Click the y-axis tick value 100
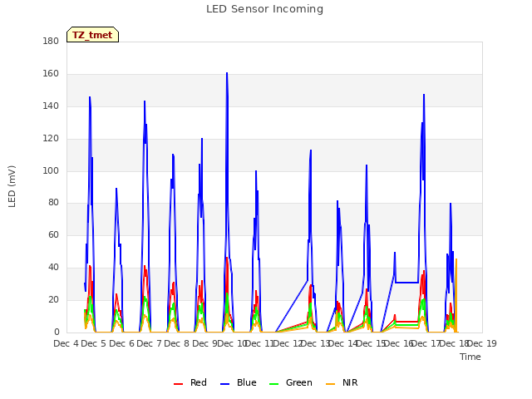Screen dimensions: 532x399 click(x=51, y=170)
